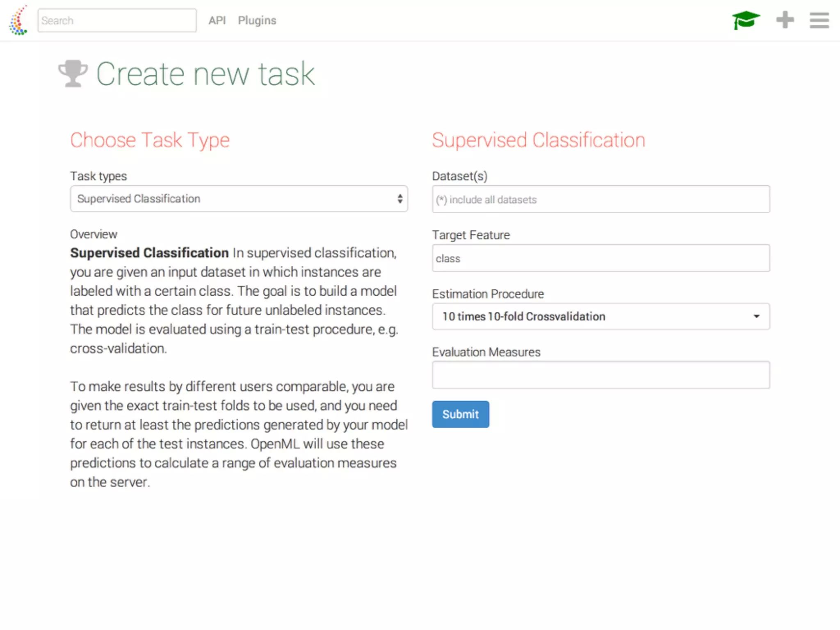Viewport: 840px width, 630px height.
Task: Click the Create new task heading
Action: coord(205,74)
